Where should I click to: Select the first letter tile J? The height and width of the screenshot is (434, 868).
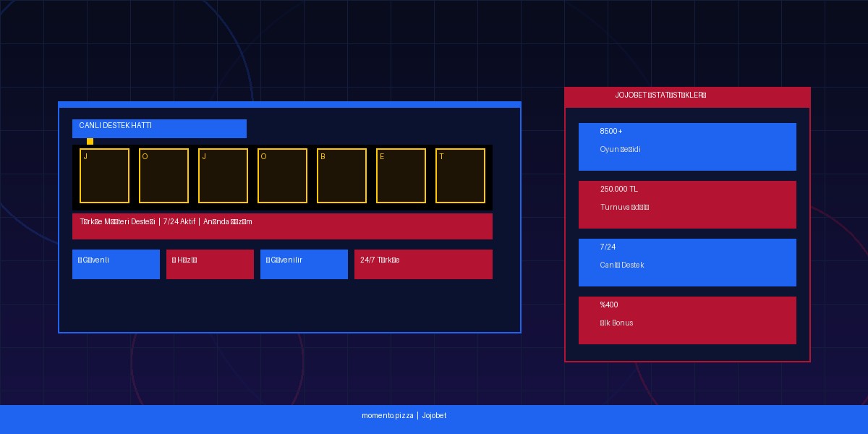[105, 176]
